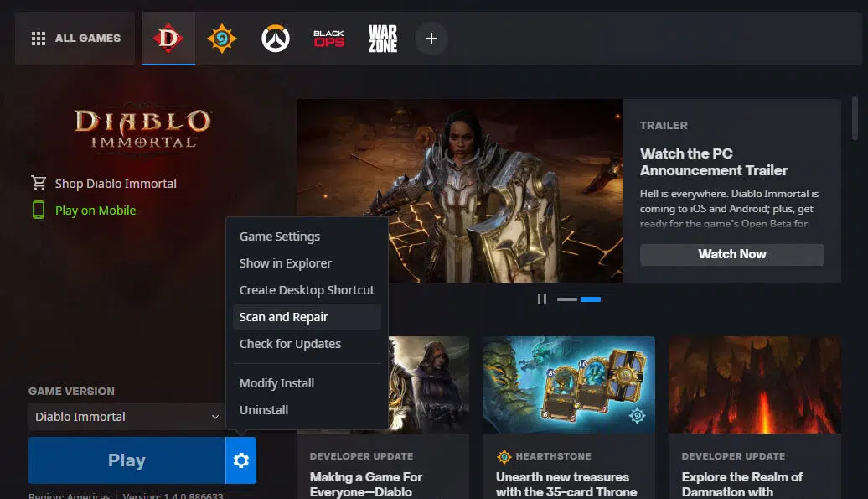The width and height of the screenshot is (868, 499).
Task: Open Watch the PC Announcement Trailer headline
Action: [x=714, y=162]
